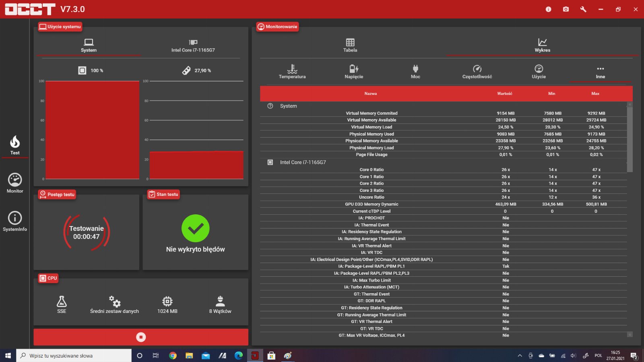Switch monitoring to Wykres view
644x362 pixels.
542,45
